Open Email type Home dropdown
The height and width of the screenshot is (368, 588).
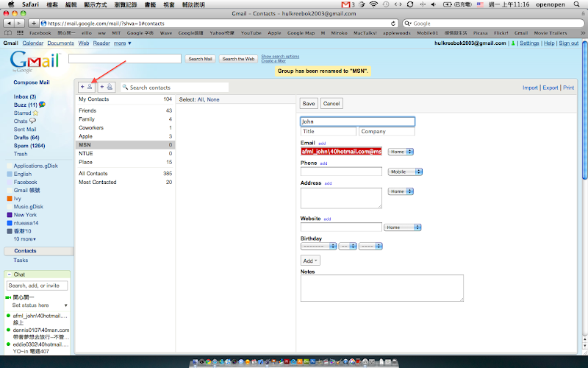click(401, 152)
